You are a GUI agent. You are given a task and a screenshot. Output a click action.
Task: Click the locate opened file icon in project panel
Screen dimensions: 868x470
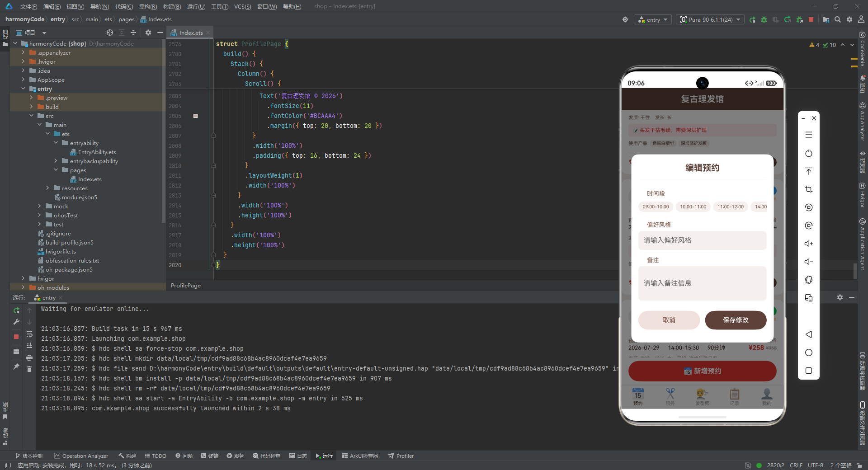point(110,33)
